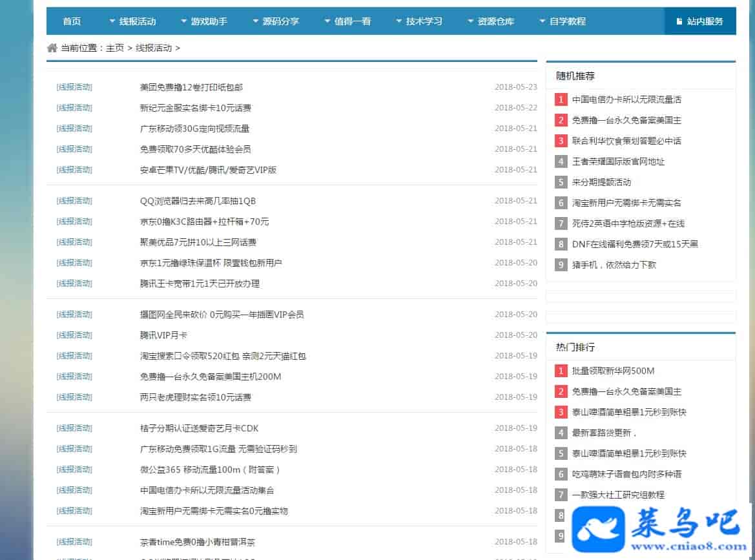Click category tag beside 腾讯VIP月卡

(x=74, y=335)
